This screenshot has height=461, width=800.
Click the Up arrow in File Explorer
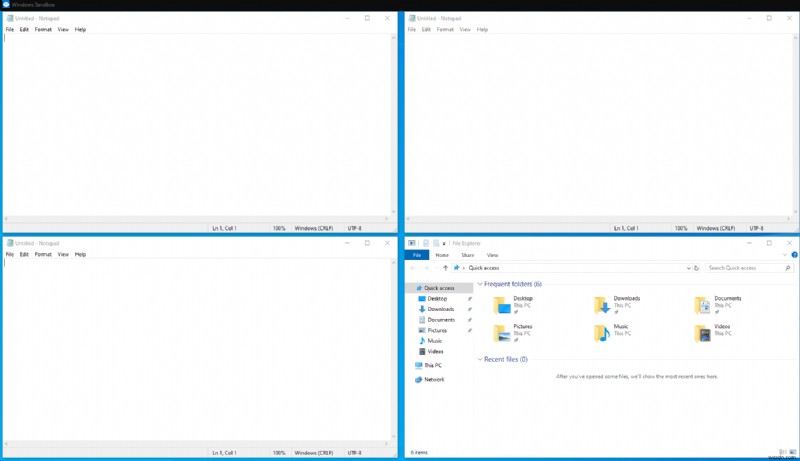445,268
